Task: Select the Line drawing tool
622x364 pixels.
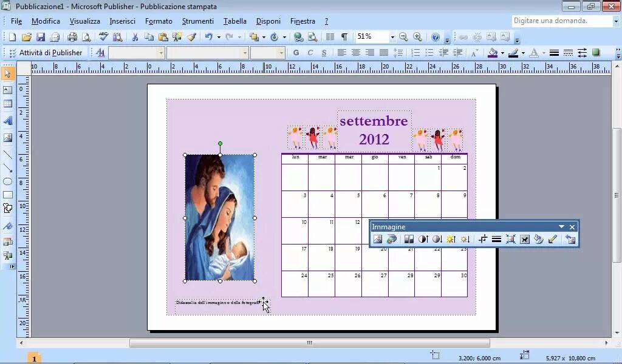Action: click(7, 155)
